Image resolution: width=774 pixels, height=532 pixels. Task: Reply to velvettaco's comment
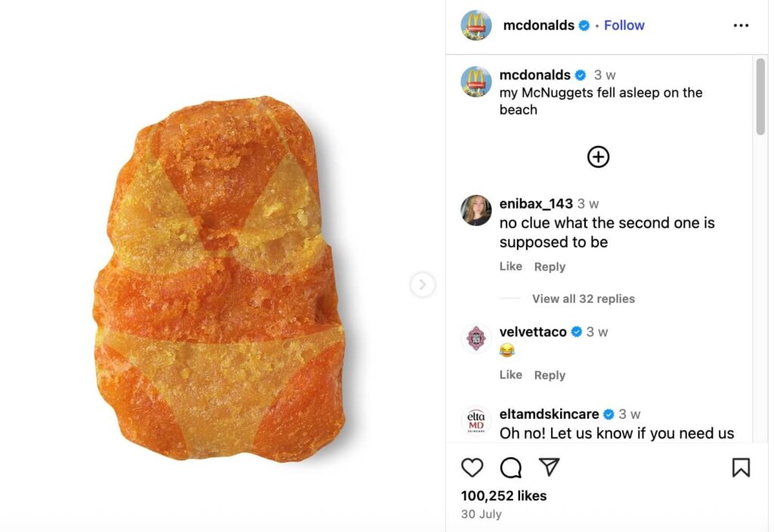550,375
